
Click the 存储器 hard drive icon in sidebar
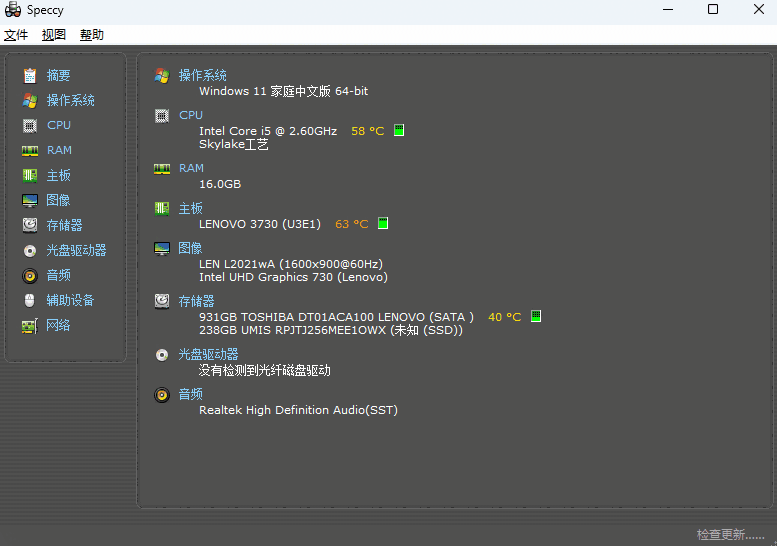[30, 225]
